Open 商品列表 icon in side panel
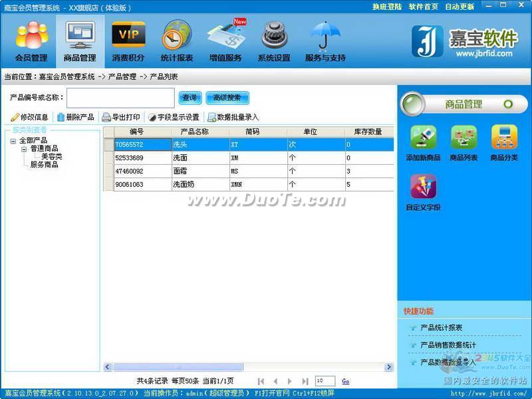The height and width of the screenshot is (399, 532). tap(464, 143)
